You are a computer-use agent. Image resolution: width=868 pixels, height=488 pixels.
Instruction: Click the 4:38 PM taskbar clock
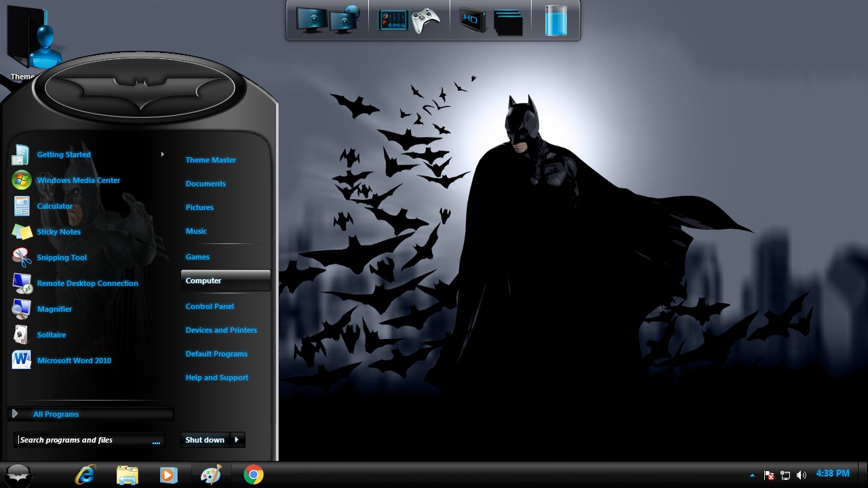833,474
